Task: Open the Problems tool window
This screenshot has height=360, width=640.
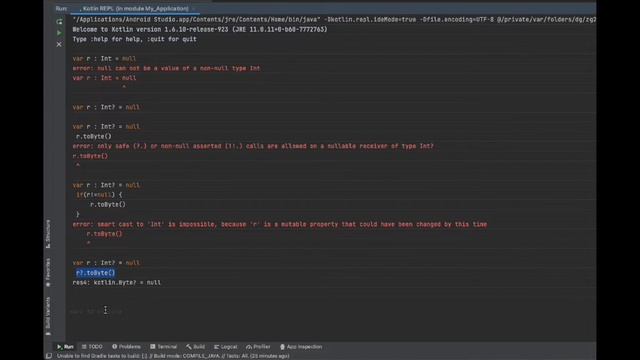Action: coord(127,347)
